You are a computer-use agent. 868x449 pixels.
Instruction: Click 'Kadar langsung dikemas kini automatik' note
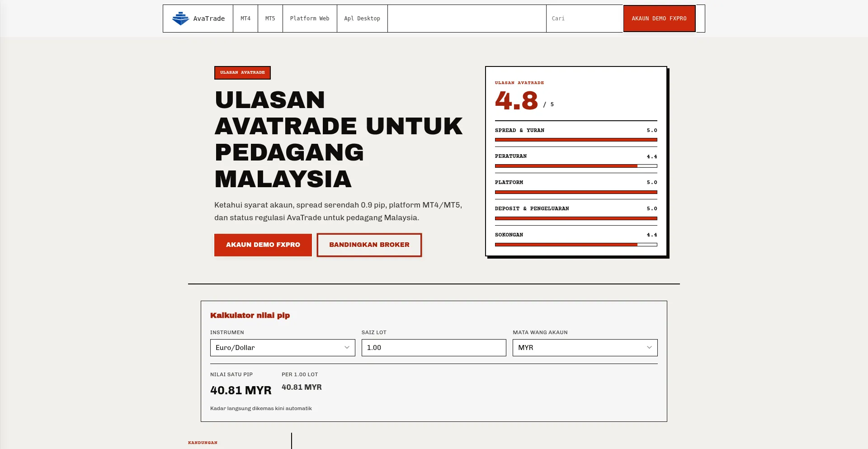coord(261,408)
